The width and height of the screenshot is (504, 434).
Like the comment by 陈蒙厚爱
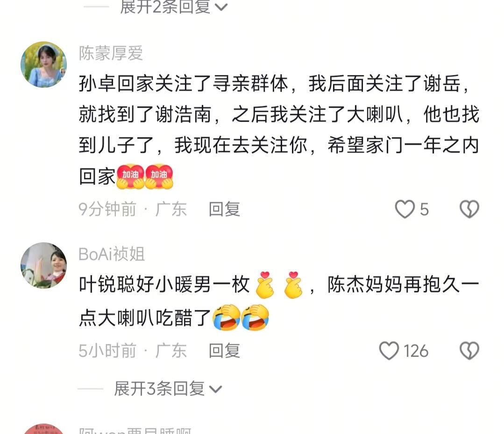[x=405, y=209]
